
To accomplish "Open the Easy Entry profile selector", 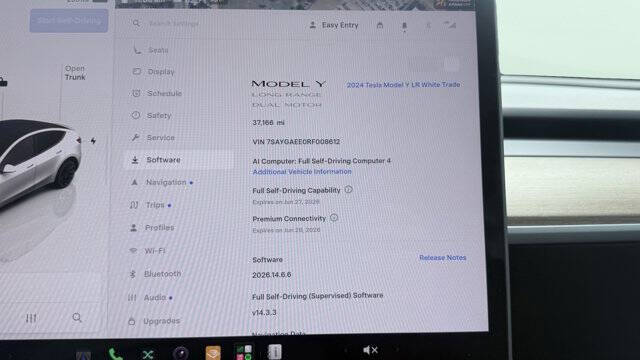I will pyautogui.click(x=334, y=25).
